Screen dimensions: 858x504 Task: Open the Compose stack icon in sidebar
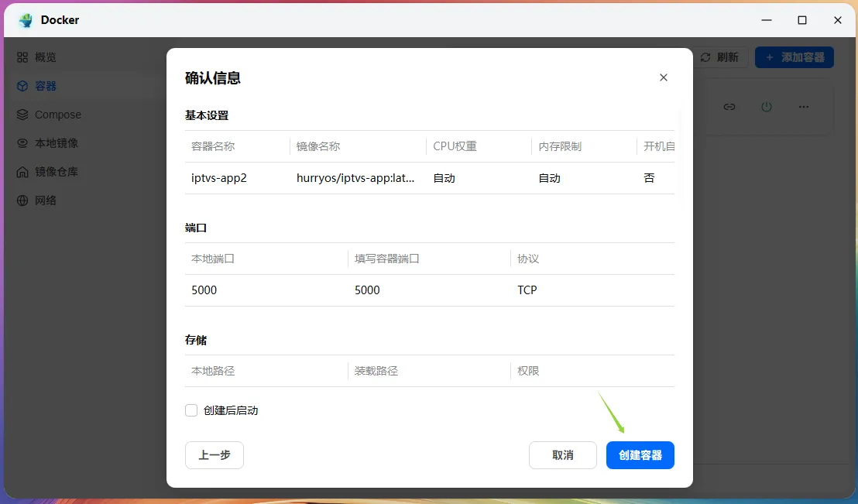pos(22,115)
